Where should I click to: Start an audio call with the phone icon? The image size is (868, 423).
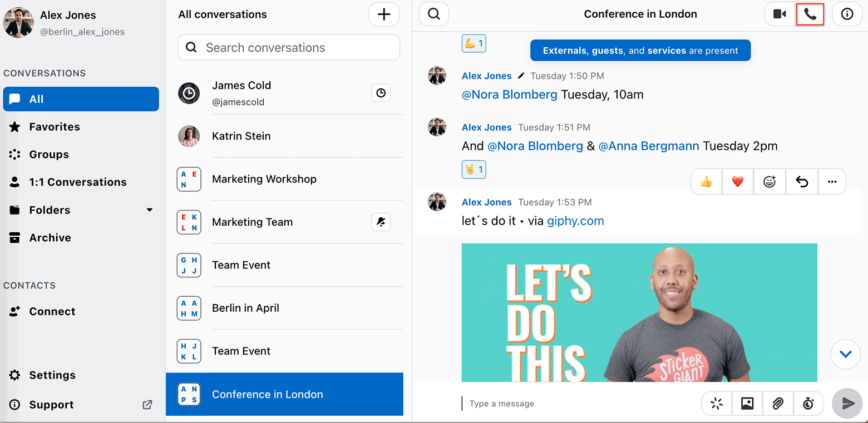pos(810,14)
